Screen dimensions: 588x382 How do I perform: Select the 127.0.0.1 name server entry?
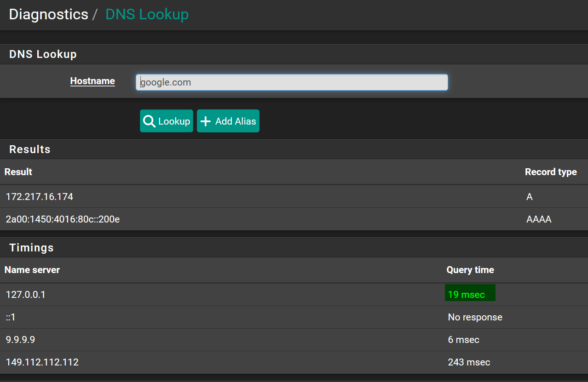click(x=26, y=295)
